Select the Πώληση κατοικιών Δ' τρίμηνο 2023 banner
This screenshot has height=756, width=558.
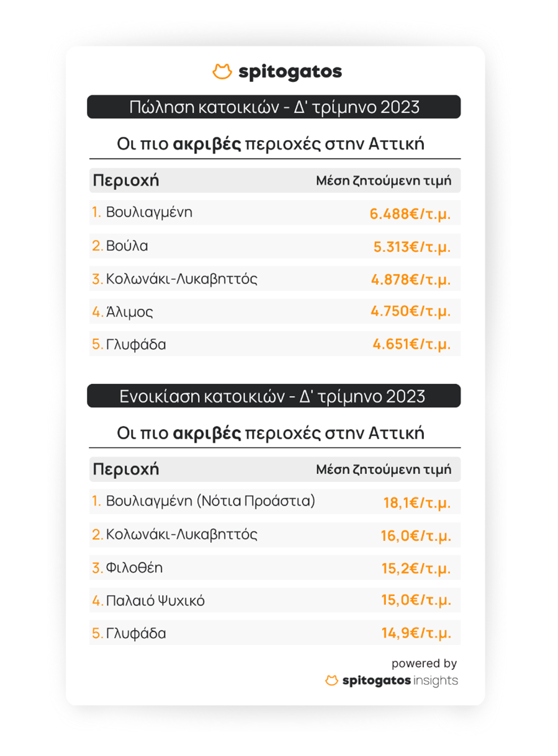(x=274, y=107)
